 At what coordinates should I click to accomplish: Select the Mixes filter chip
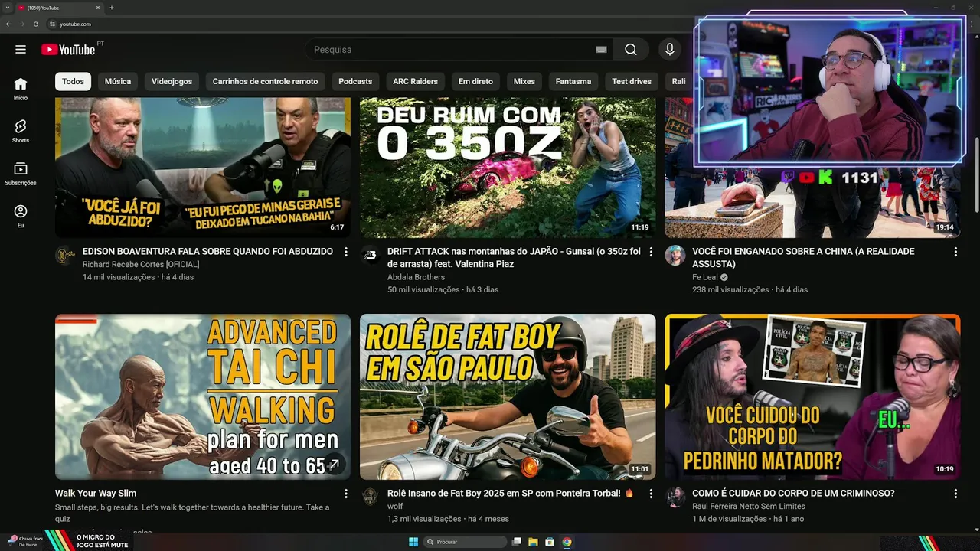(524, 81)
